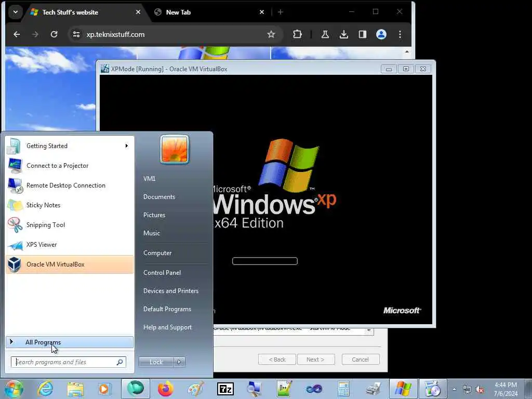Viewport: 532px width, 399px height.
Task: Expand Getting Started submenu arrow
Action: pyautogui.click(x=127, y=146)
